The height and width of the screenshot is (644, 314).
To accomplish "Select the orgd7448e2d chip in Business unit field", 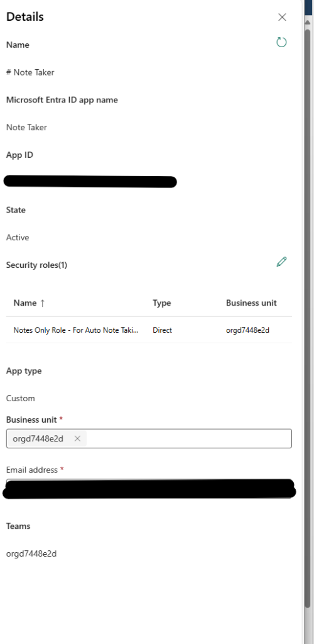I will [x=38, y=438].
